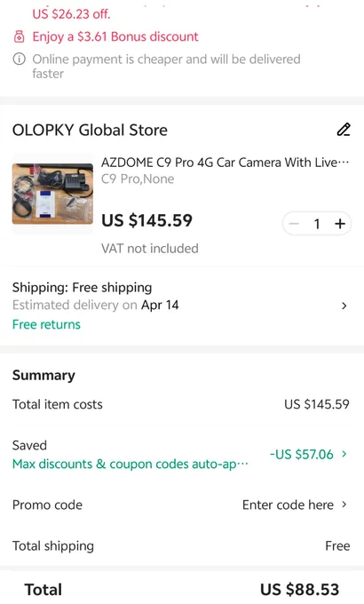Viewport: 364px width, 604px height.
Task: Tap the AZDOME car camera product thumbnail
Action: (x=52, y=194)
